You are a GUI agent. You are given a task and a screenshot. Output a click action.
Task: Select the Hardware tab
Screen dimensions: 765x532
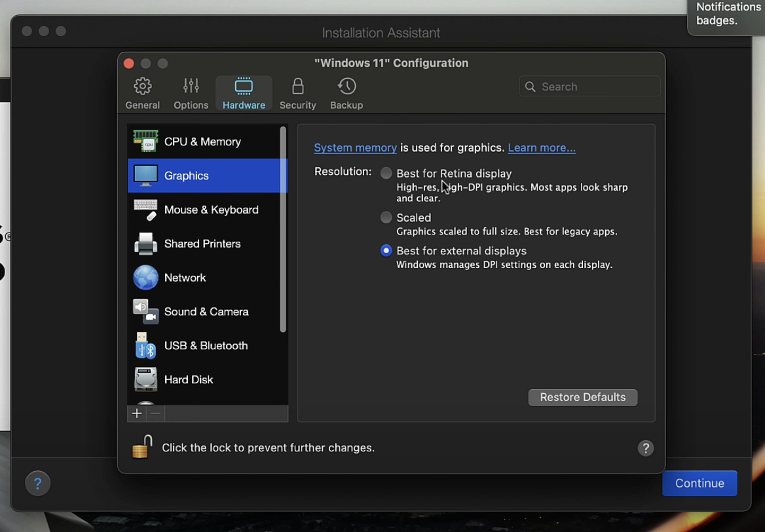[244, 93]
